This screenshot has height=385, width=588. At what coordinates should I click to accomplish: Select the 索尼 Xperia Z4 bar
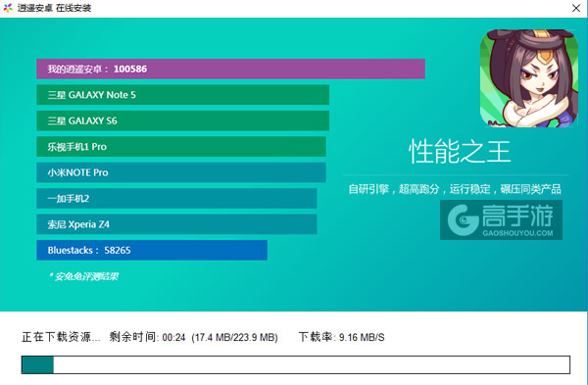coord(176,224)
